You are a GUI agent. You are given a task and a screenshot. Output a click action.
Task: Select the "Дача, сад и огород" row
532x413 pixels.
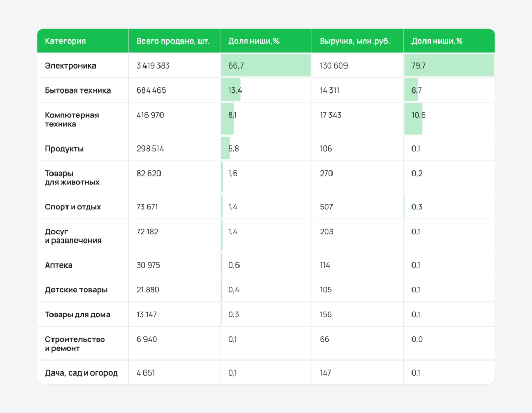[x=81, y=372]
